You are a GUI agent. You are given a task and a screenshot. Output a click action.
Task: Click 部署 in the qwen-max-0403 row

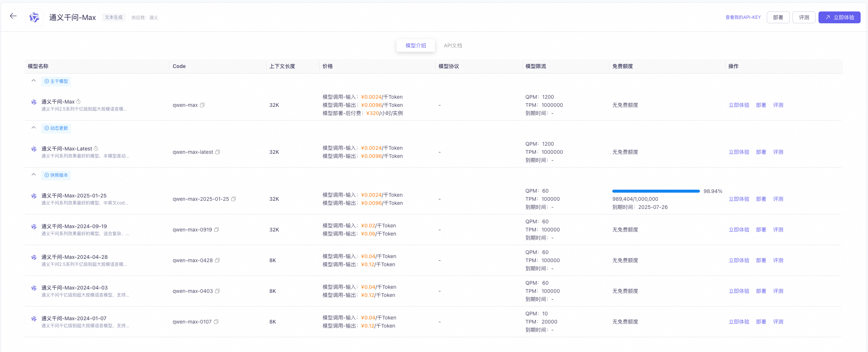pyautogui.click(x=761, y=291)
